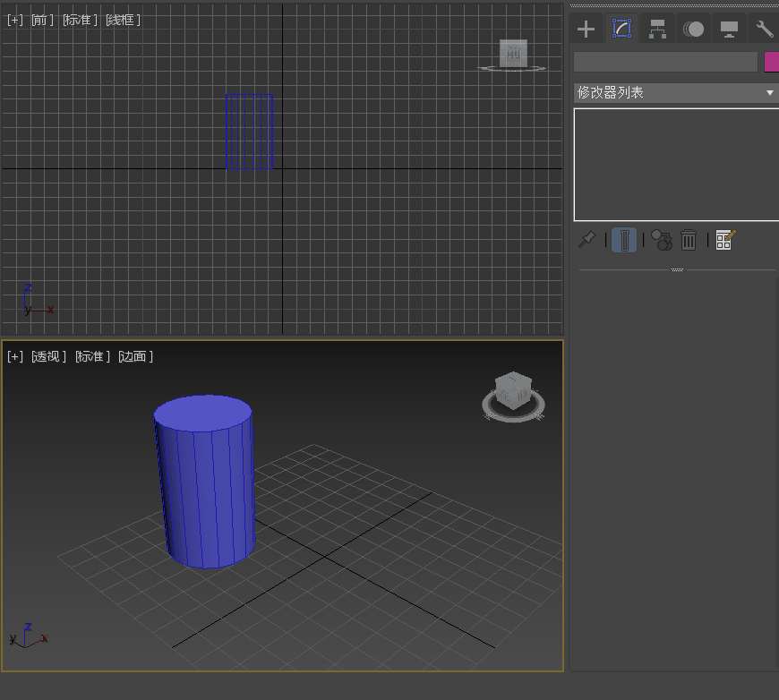This screenshot has width=779, height=700.
Task: Open the Motion panel tab
Action: 694,29
